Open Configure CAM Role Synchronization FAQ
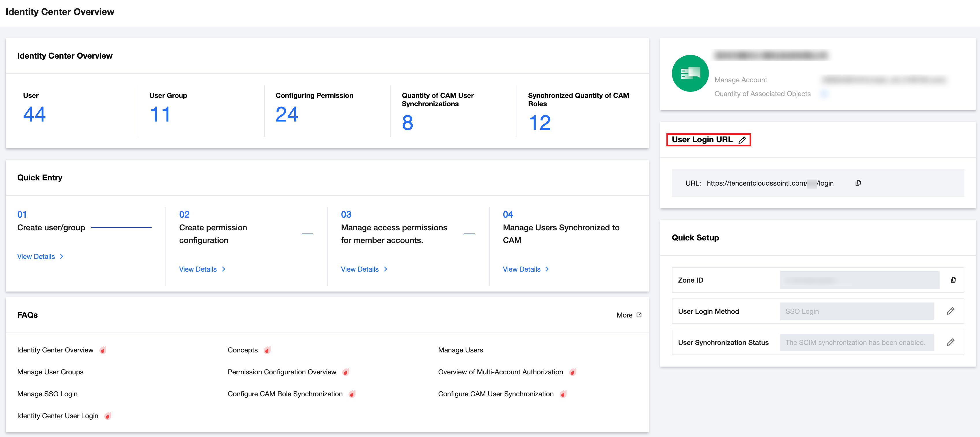 285,394
